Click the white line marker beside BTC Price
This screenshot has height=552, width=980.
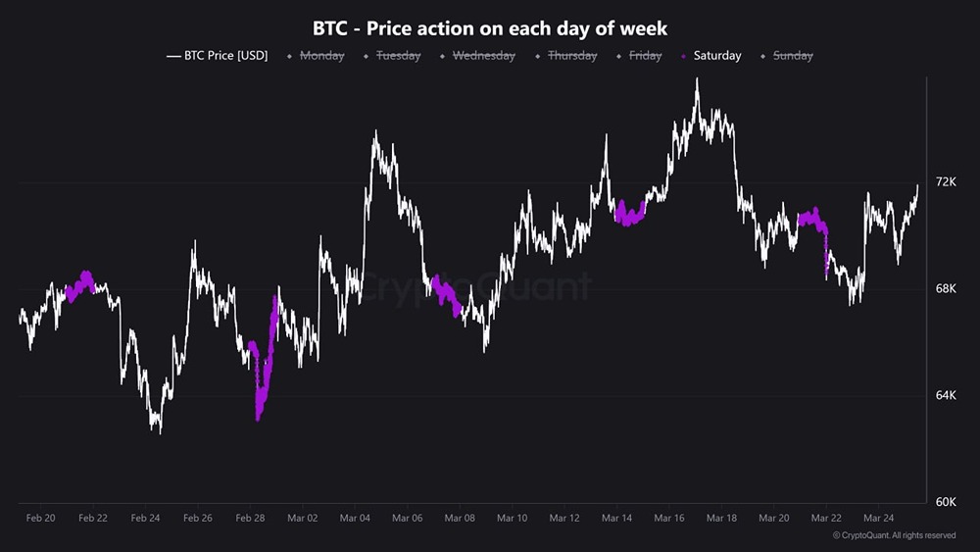coord(173,56)
